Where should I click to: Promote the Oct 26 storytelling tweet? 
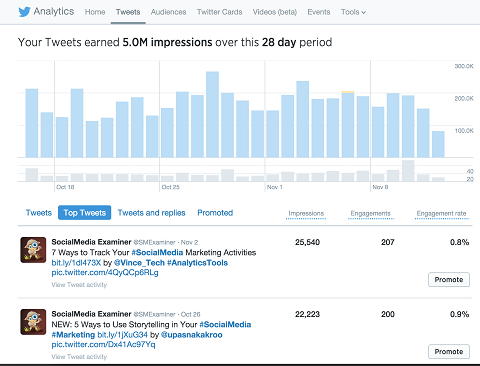click(x=449, y=352)
